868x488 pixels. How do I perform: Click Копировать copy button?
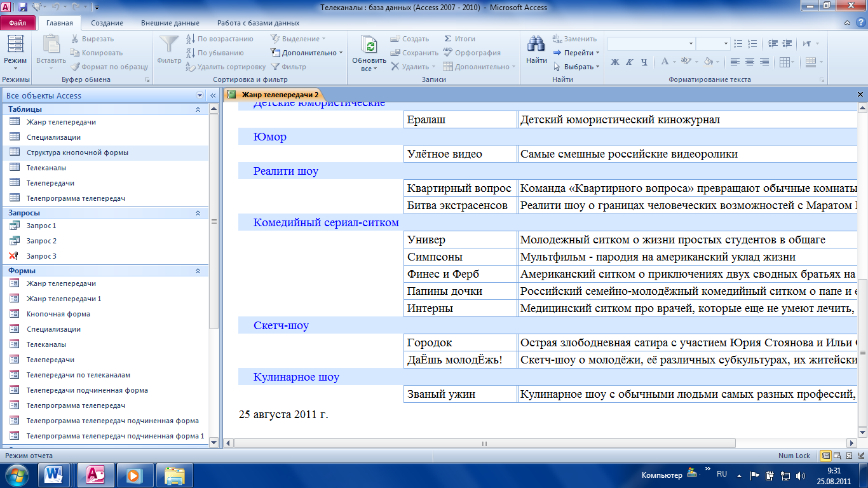(x=97, y=53)
